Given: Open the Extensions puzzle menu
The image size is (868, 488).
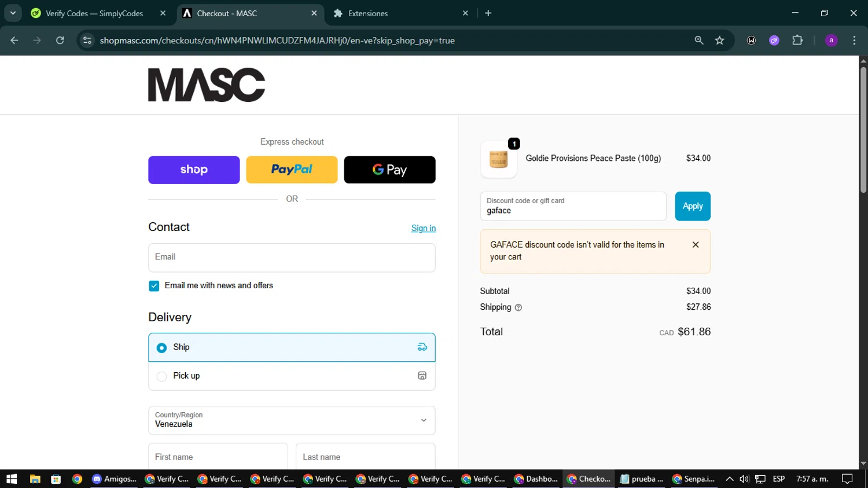Looking at the screenshot, I should coord(797,41).
